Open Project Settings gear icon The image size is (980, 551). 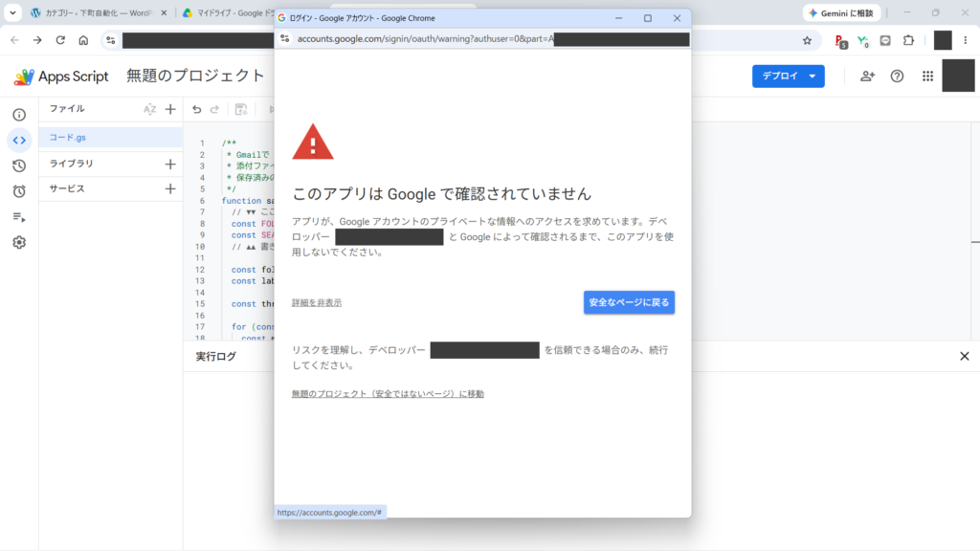pyautogui.click(x=19, y=242)
